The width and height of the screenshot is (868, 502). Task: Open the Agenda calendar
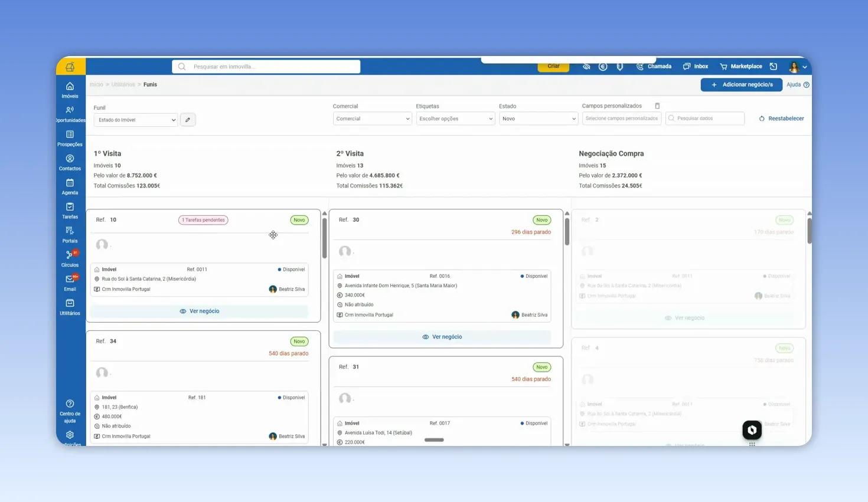tap(70, 187)
